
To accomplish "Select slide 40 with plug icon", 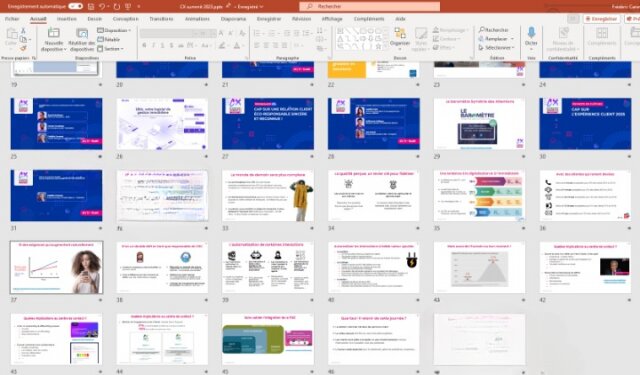I will click(x=373, y=267).
